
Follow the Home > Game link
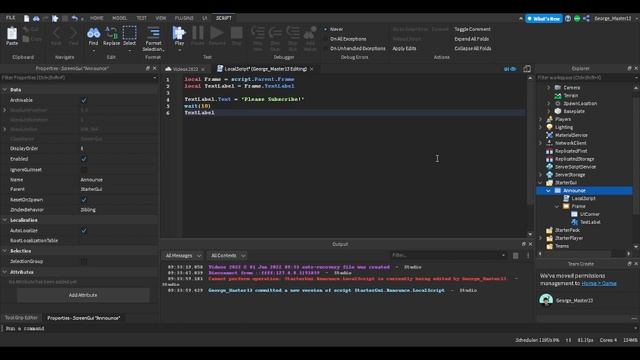pyautogui.click(x=599, y=283)
